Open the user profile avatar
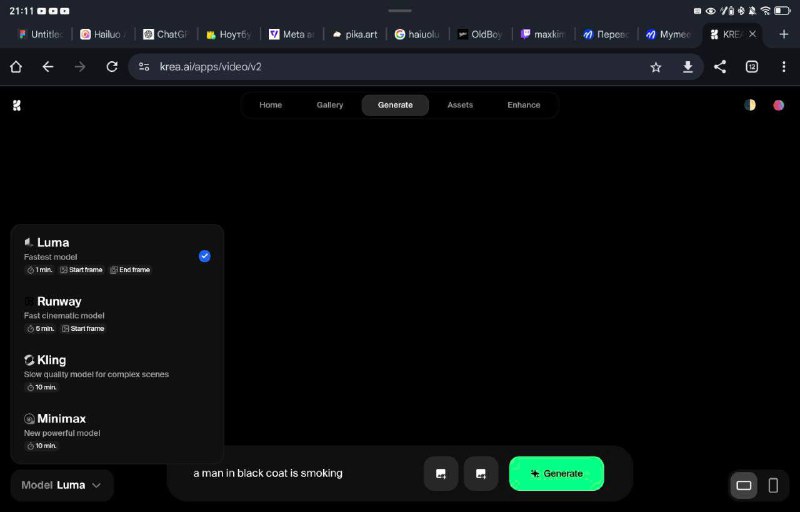This screenshot has width=800, height=512. 779,105
